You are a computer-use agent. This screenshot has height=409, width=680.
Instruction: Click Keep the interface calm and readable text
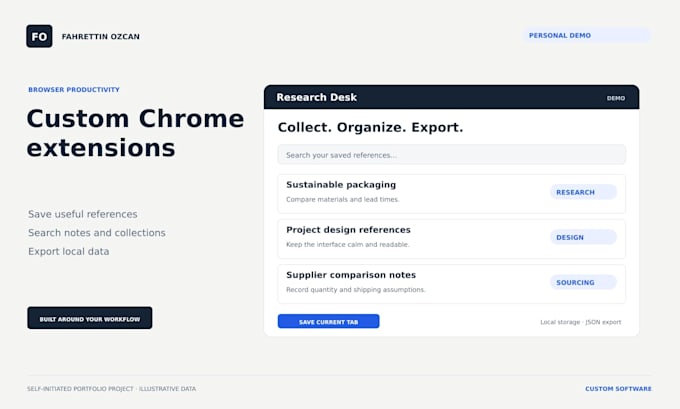pos(348,245)
